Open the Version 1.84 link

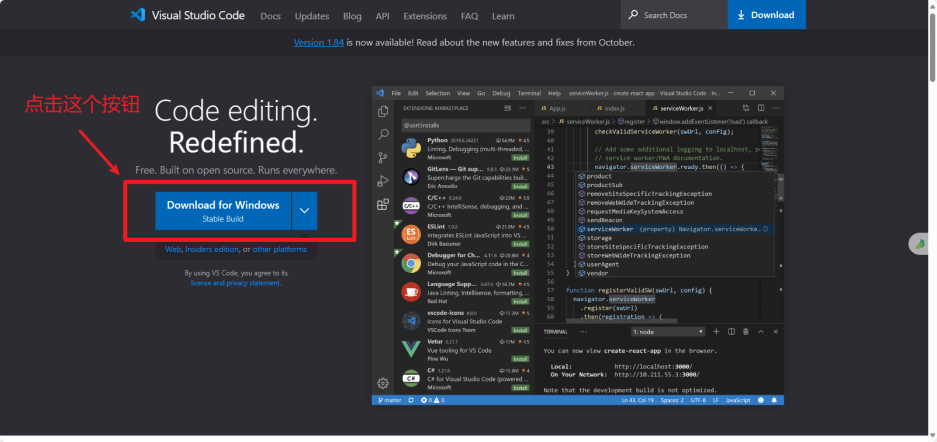point(319,42)
